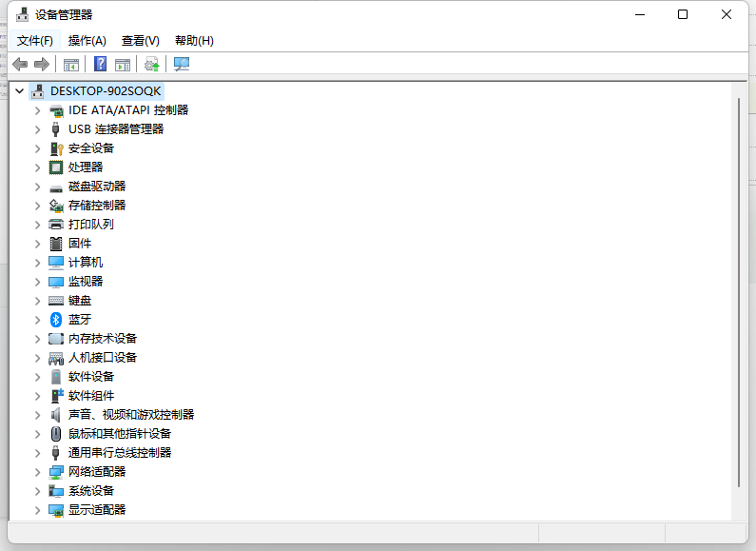Viewport: 756px width, 551px height.
Task: Open the Help question-mark toolbar icon
Action: point(100,64)
